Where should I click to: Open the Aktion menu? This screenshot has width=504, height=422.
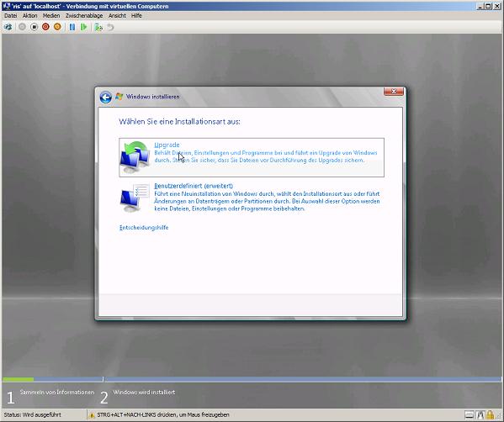[30, 15]
